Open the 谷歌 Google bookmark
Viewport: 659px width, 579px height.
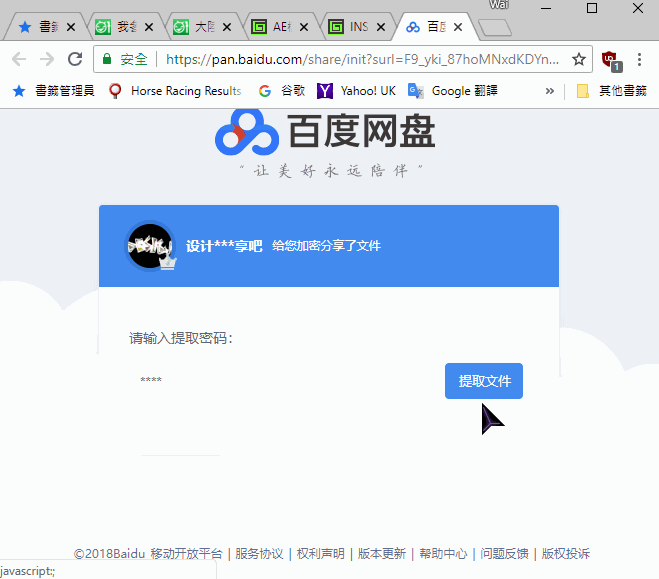coord(282,91)
